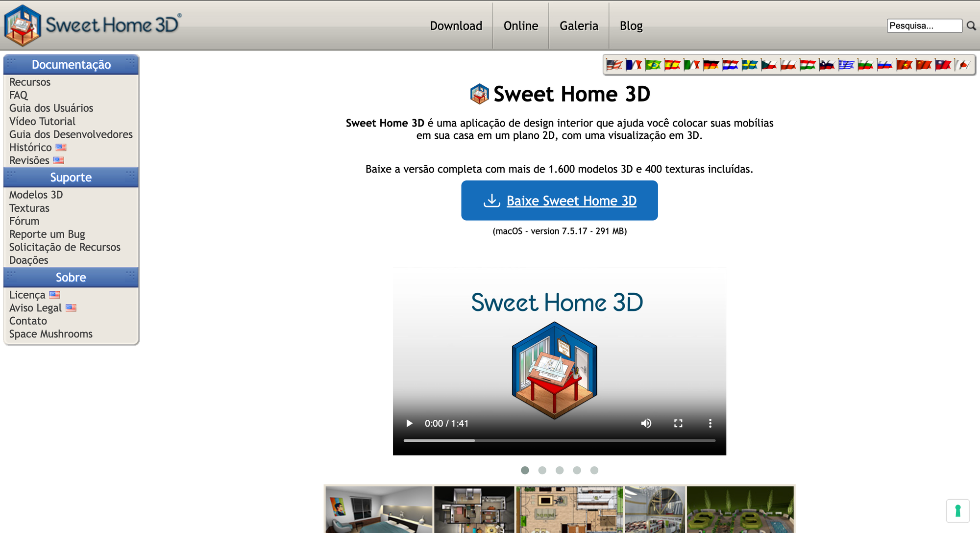Screen dimensions: 980x533
Task: Switch the site language to French
Action: pos(634,65)
